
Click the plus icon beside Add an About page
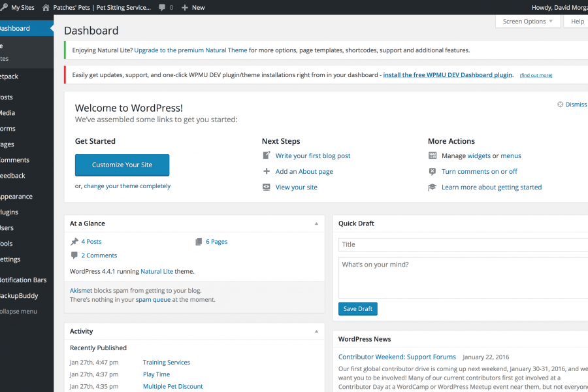click(x=267, y=171)
